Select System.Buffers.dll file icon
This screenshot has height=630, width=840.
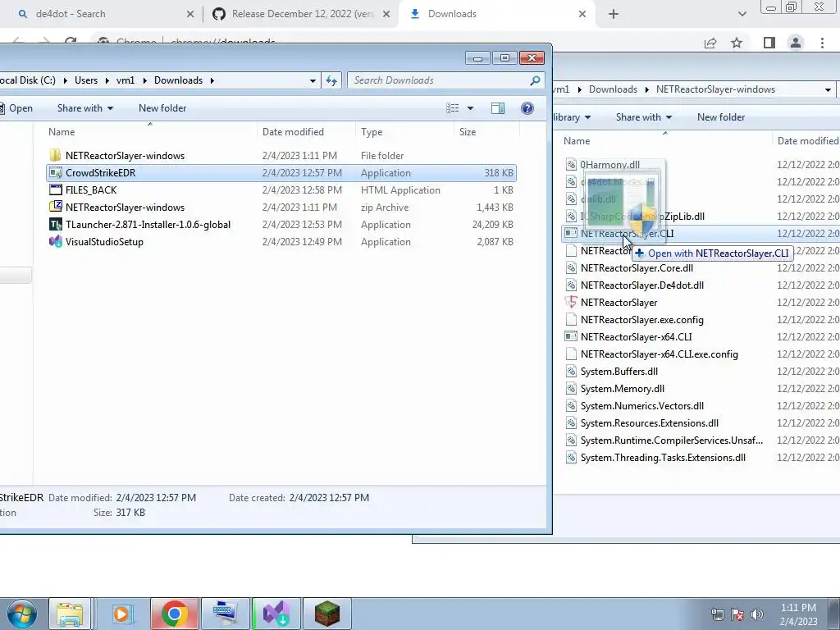(x=571, y=372)
